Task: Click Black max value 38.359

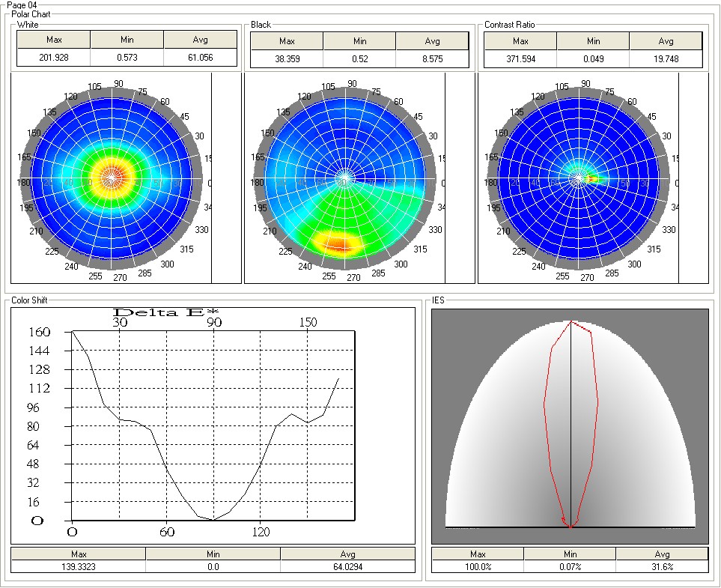Action: point(287,60)
